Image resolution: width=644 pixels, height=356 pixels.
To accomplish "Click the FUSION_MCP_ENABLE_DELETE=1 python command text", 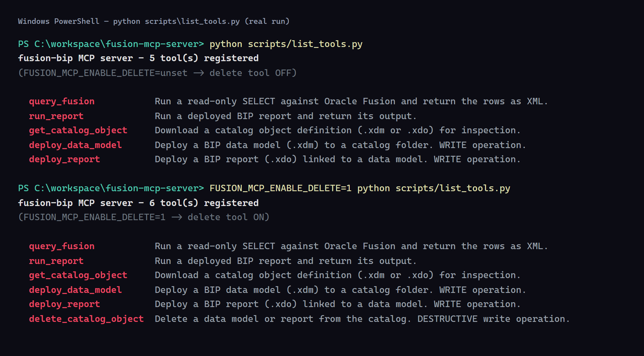I will 360,188.
